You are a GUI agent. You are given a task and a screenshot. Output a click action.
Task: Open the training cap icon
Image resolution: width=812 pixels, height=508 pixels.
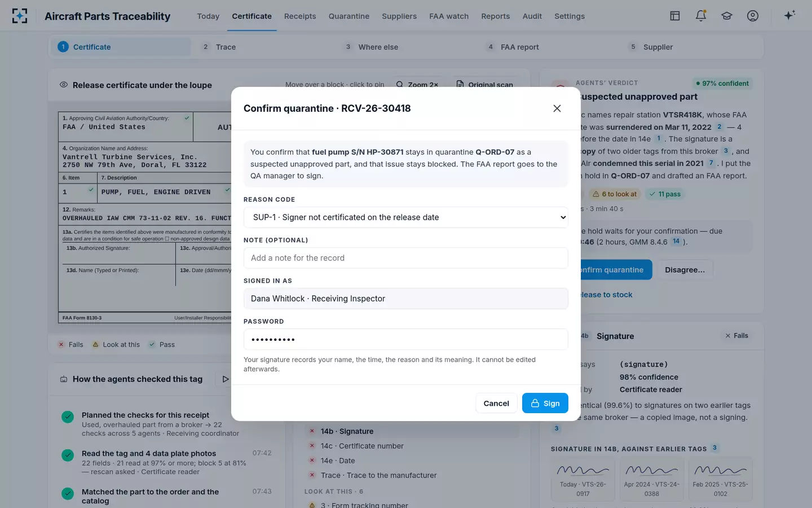click(x=727, y=16)
